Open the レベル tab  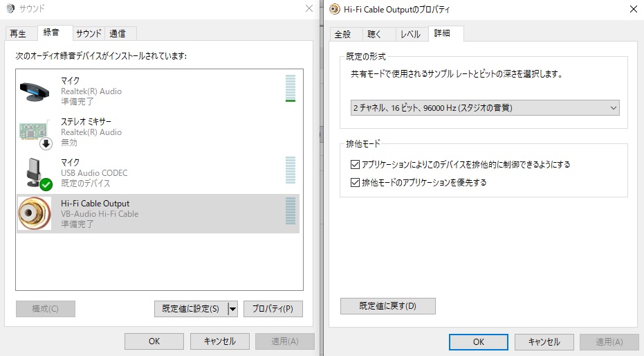click(x=411, y=34)
